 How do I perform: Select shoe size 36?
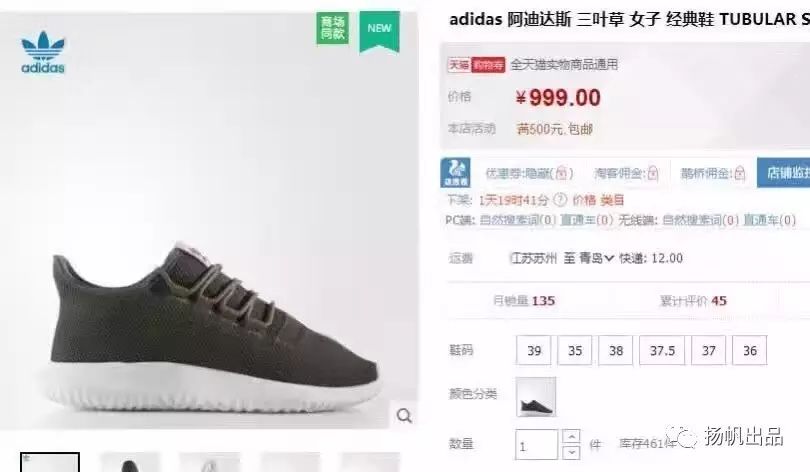(750, 351)
